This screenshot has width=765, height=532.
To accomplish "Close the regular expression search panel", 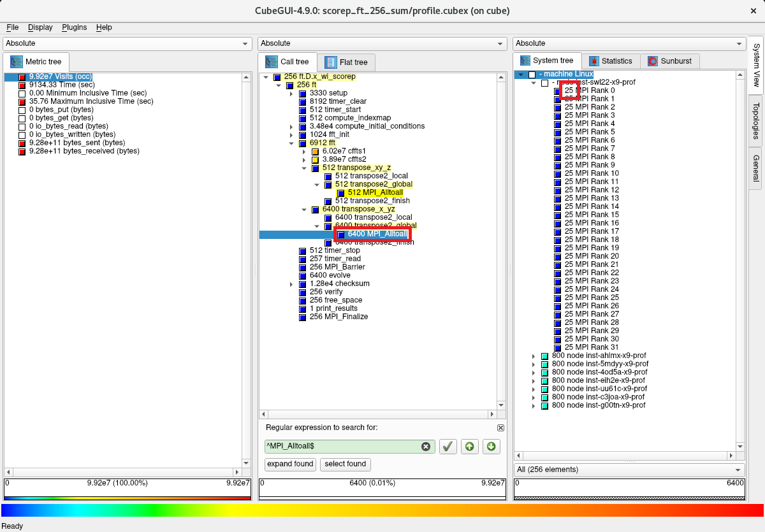I will [500, 428].
